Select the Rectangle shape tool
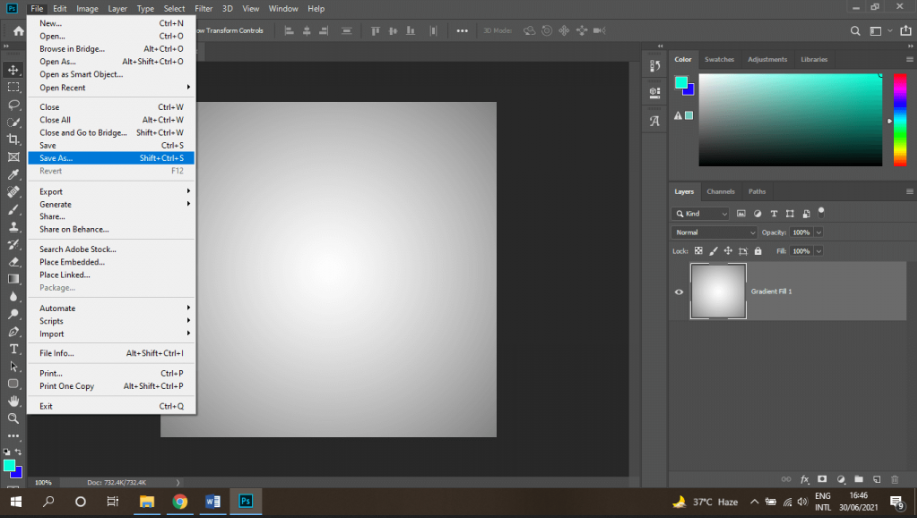This screenshot has width=917, height=518. tap(13, 384)
